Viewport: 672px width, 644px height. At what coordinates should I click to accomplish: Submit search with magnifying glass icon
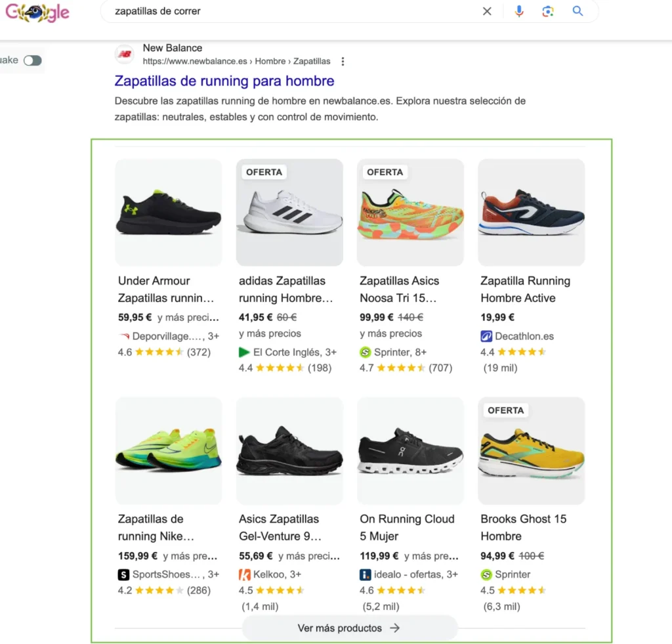[x=577, y=11]
